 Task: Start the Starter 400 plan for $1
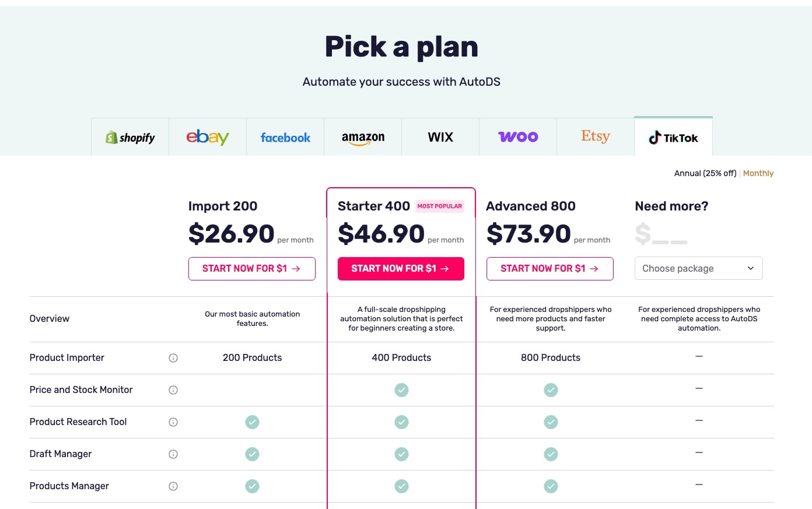click(x=401, y=268)
